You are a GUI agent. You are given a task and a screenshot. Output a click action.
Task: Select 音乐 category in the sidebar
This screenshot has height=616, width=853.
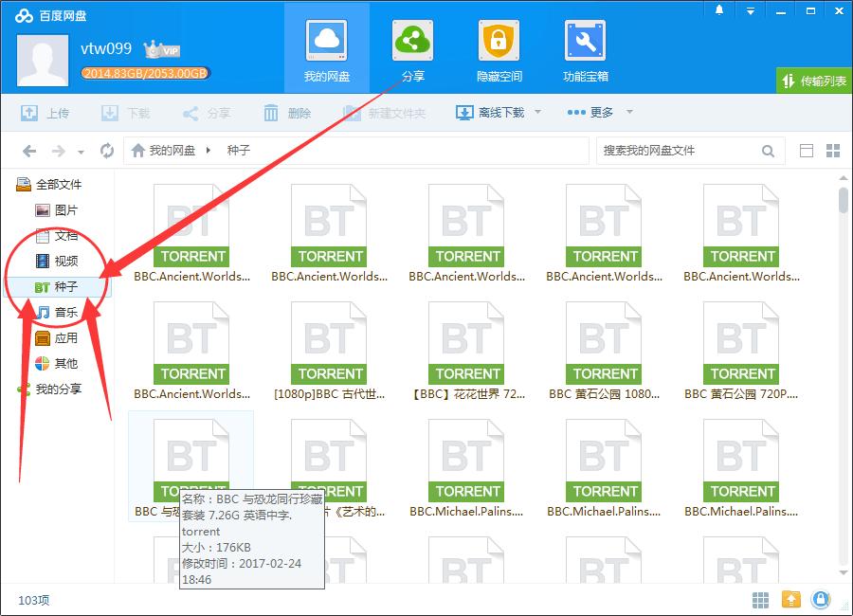(x=57, y=313)
